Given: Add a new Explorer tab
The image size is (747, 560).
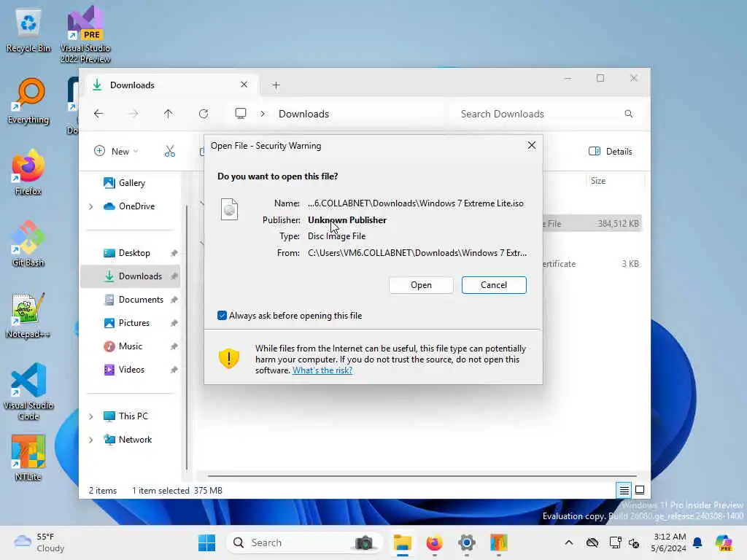Looking at the screenshot, I should [x=276, y=85].
